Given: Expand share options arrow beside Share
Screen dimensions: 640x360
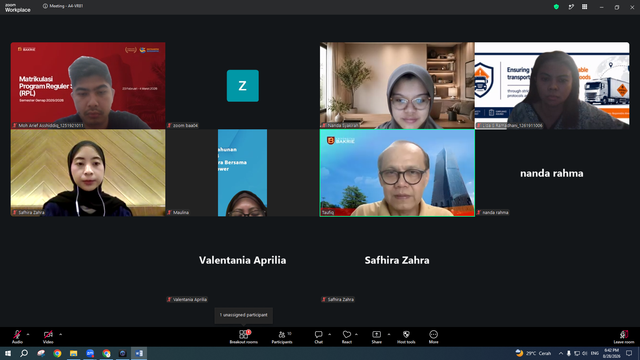Looking at the screenshot, I should [389, 334].
